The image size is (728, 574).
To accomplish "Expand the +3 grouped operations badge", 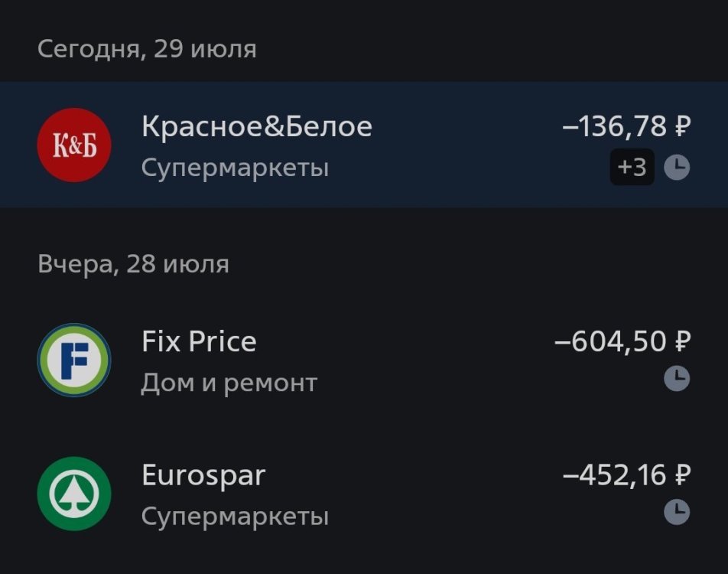I will (632, 167).
